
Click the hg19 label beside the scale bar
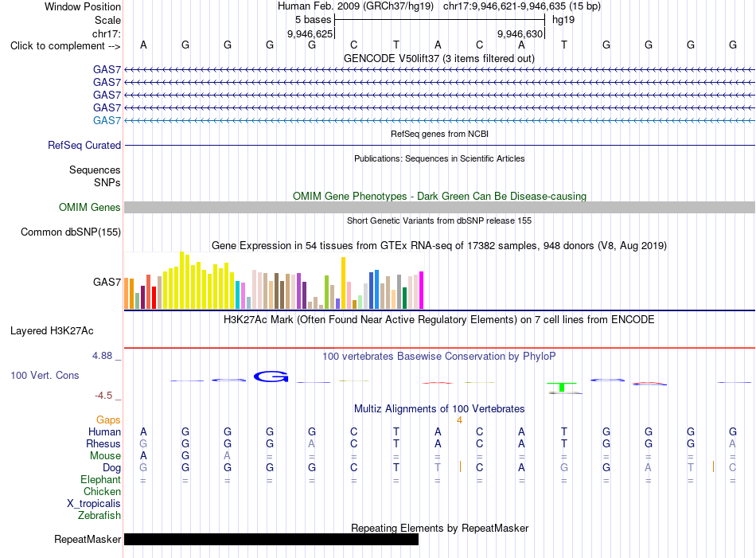click(563, 20)
